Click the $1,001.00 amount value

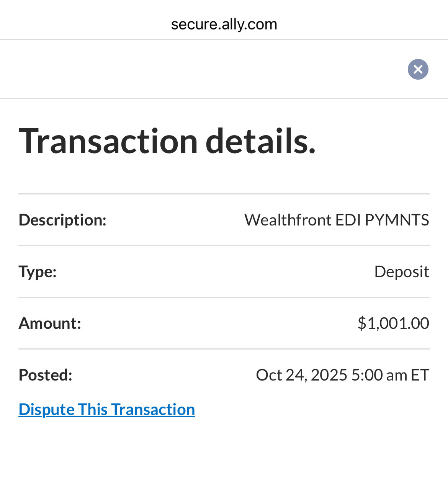pos(393,323)
